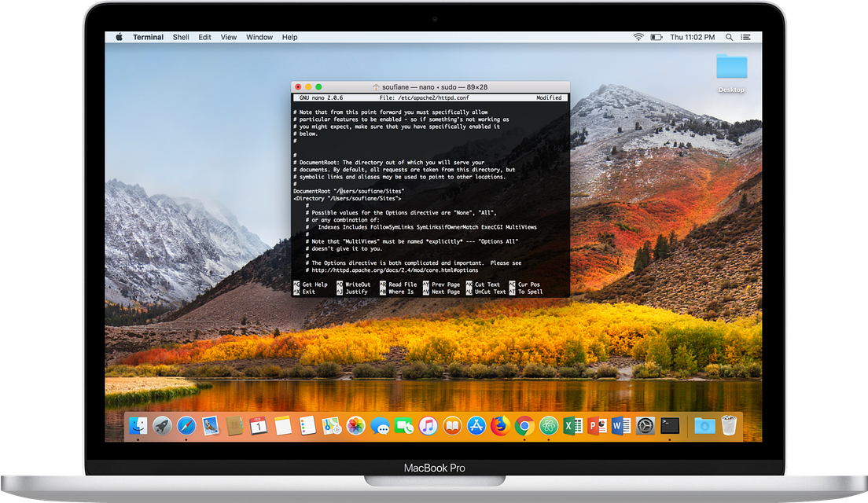Open Microsoft PowerPoint
This screenshot has width=868, height=503.
[598, 426]
